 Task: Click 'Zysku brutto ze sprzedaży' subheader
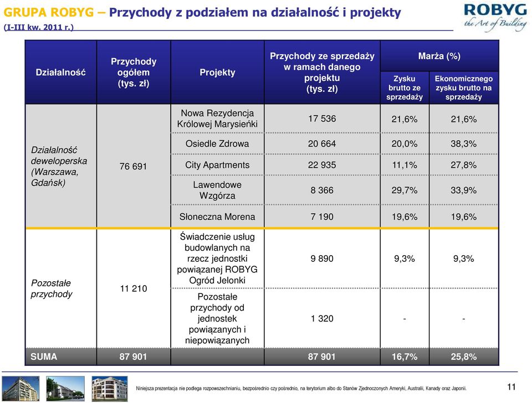pos(405,88)
